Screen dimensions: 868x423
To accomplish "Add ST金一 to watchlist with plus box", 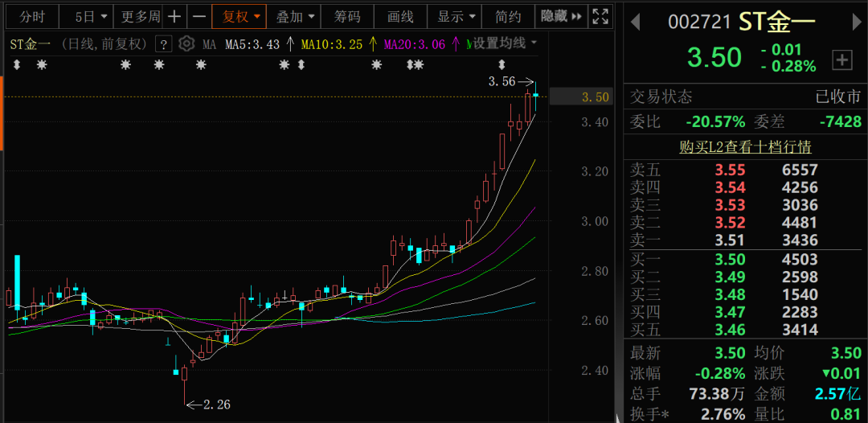I will click(x=841, y=60).
